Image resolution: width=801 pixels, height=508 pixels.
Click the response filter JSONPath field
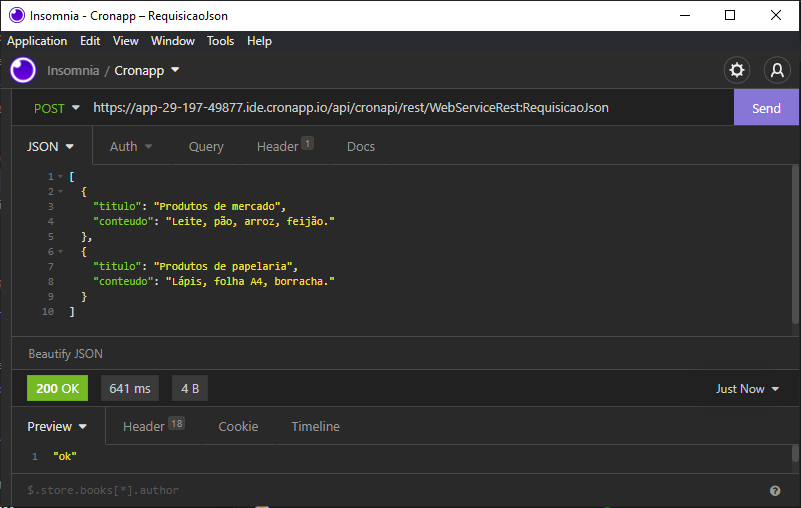[393, 490]
